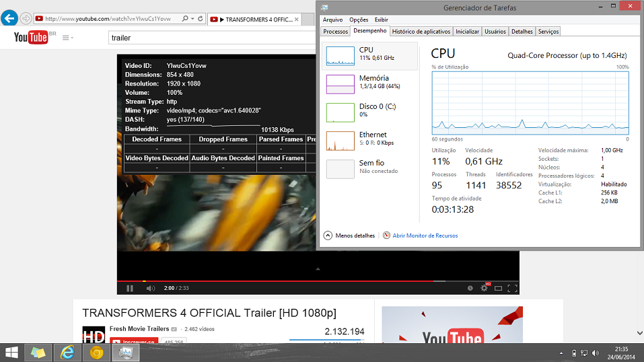Click the CPU utilization graph
This screenshot has height=362, width=644.
530,103
